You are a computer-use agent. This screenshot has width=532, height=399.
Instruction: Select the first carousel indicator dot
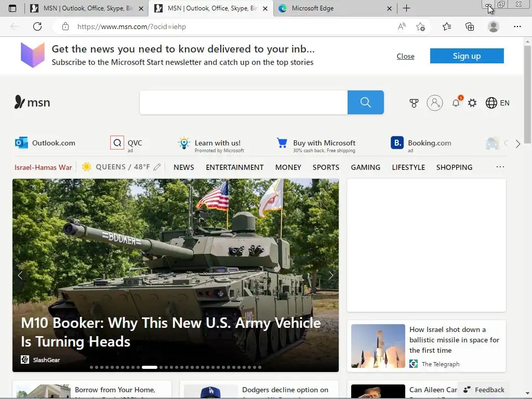[x=91, y=367]
